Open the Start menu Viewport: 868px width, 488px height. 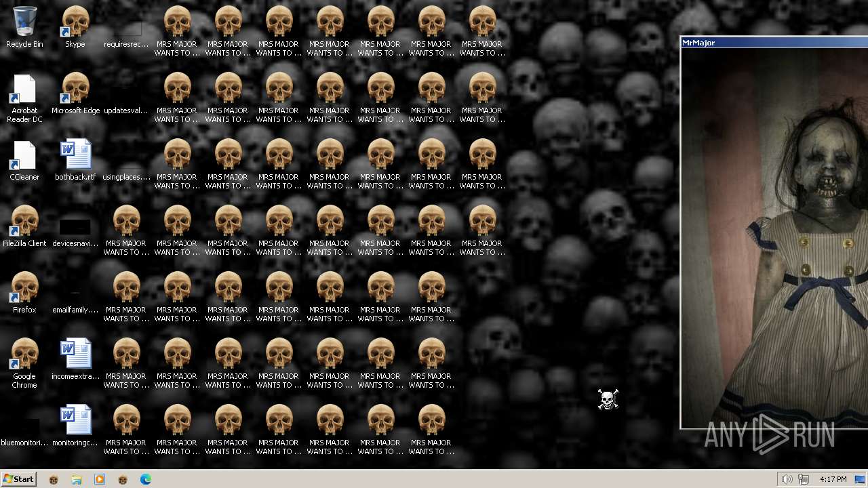pos(19,479)
